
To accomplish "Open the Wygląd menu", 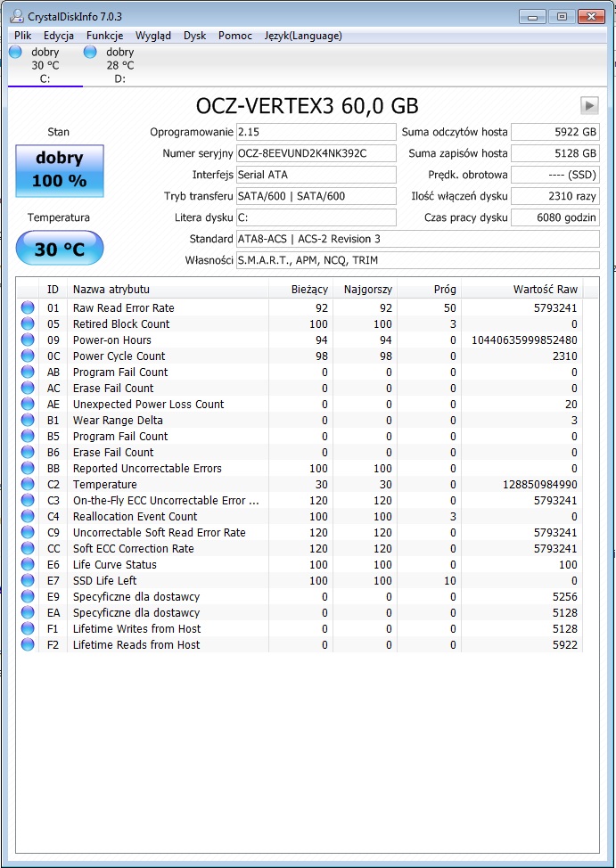I will pyautogui.click(x=153, y=36).
